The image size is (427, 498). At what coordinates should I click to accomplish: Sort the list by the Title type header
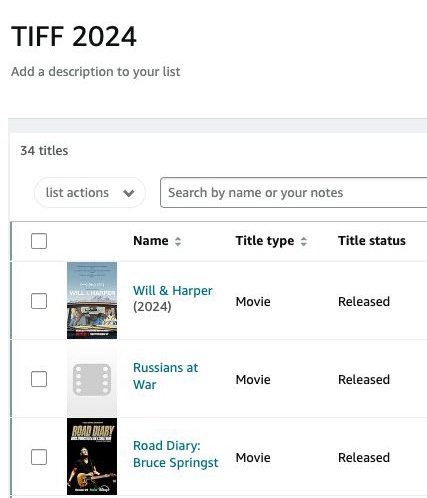265,241
